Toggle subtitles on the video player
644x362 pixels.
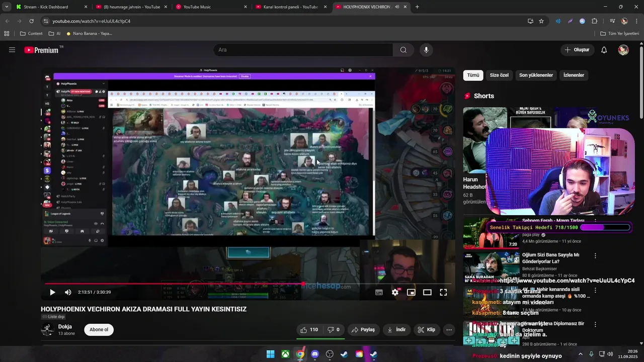pyautogui.click(x=379, y=292)
